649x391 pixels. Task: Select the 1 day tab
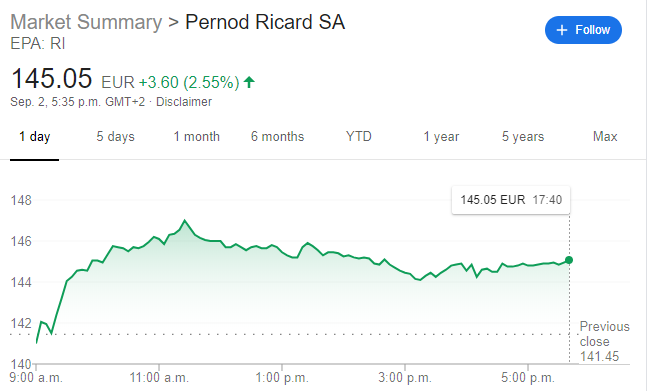coord(34,137)
